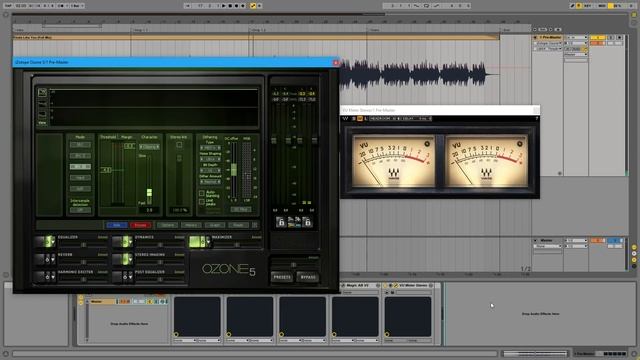Toggle the Draw Mode pencil icon

pyautogui.click(x=573, y=6)
